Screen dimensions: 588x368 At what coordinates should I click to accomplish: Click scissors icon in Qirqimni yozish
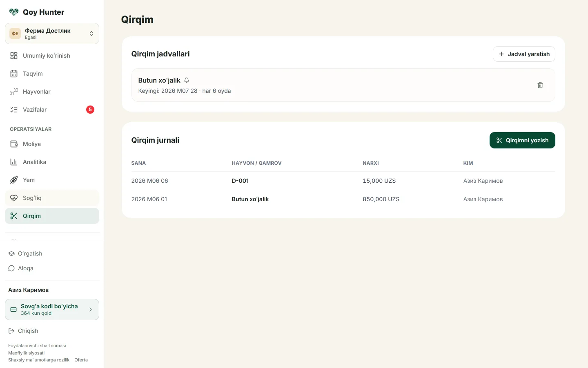click(x=499, y=140)
